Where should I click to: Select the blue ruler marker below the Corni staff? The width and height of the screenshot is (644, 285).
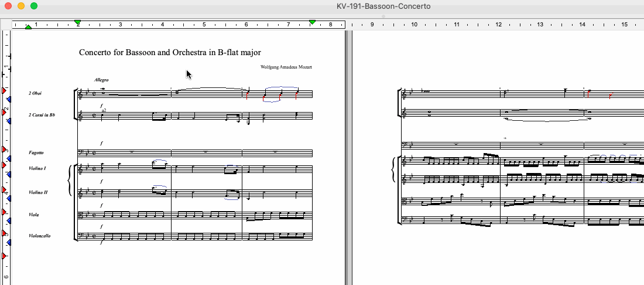(9, 122)
